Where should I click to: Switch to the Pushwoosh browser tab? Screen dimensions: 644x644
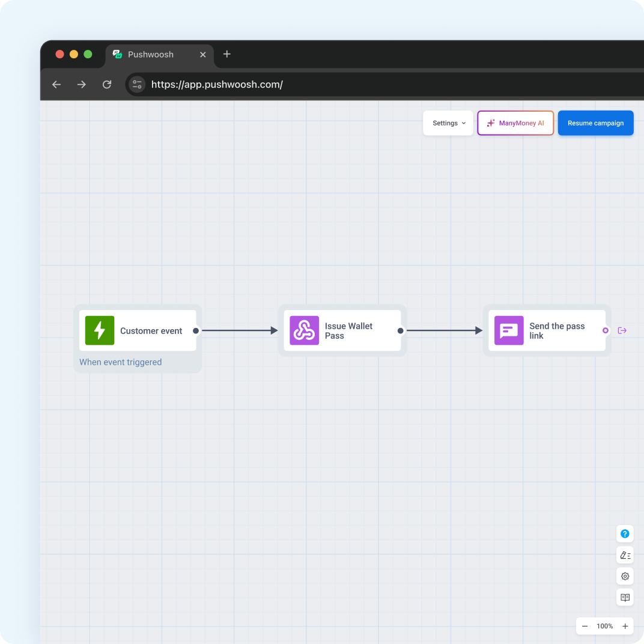click(159, 55)
